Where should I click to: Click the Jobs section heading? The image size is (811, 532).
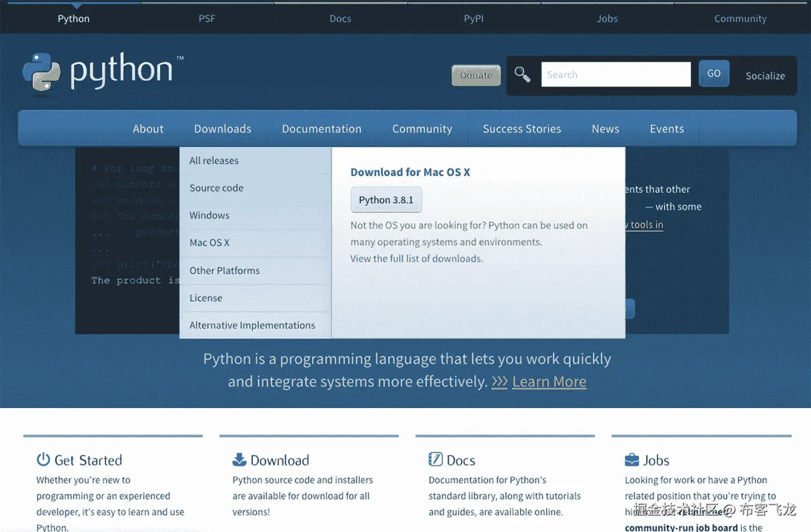[x=656, y=460]
